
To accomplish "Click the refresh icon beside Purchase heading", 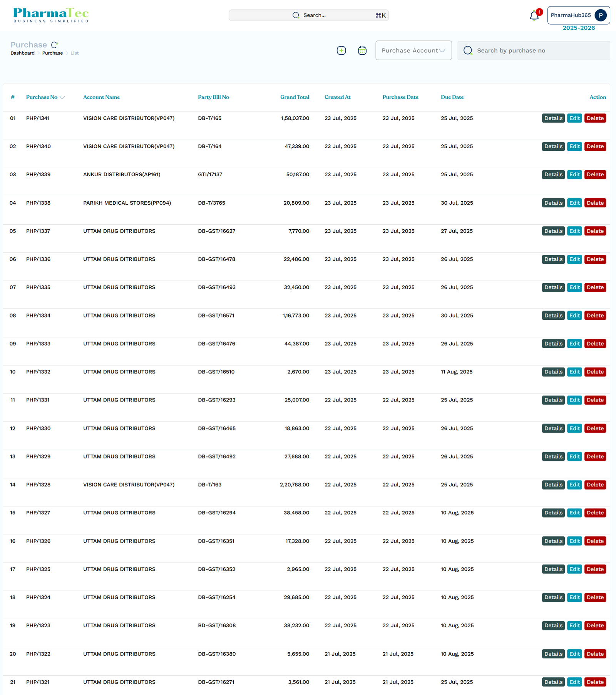I will (x=55, y=44).
